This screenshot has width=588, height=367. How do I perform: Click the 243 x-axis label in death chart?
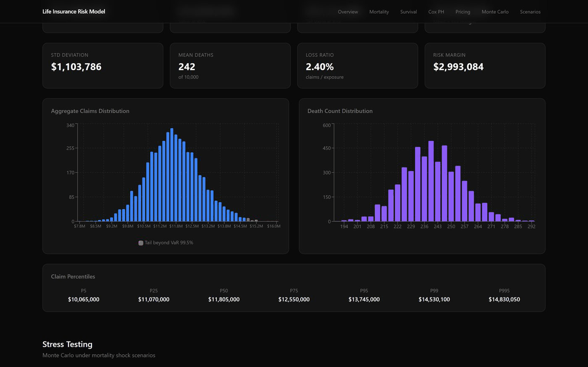[x=438, y=226]
